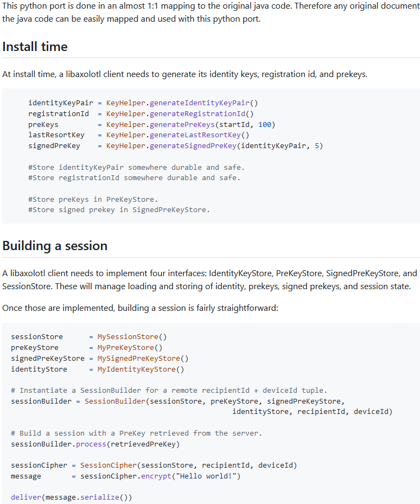This screenshot has width=420, height=504.
Task: Click SessionBuilder constructor in code
Action: tap(115, 401)
